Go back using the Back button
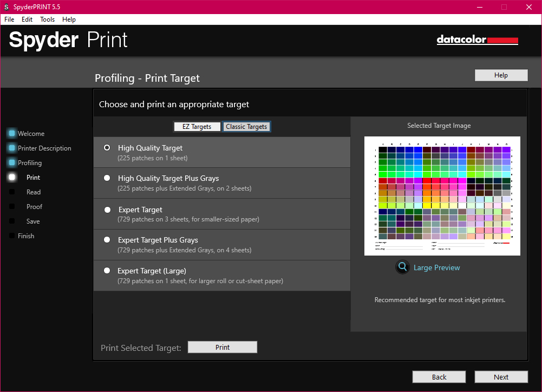 tap(439, 377)
